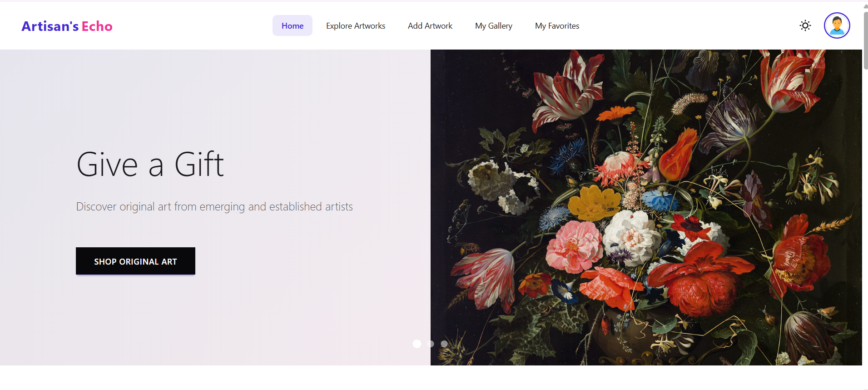The height and width of the screenshot is (390, 868).
Task: Click 'Discover original art from emerging' subtitle
Action: coord(214,207)
